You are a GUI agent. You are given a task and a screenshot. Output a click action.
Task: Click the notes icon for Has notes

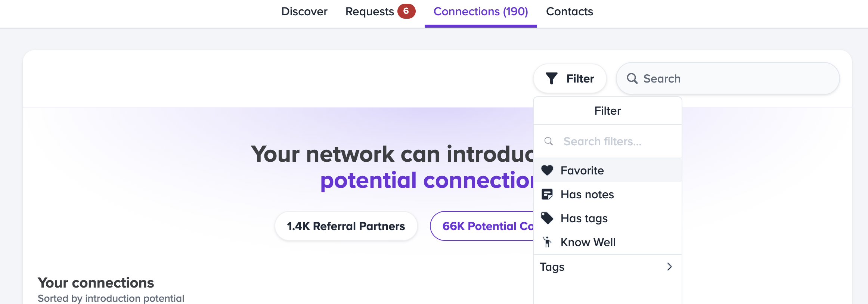pos(547,194)
